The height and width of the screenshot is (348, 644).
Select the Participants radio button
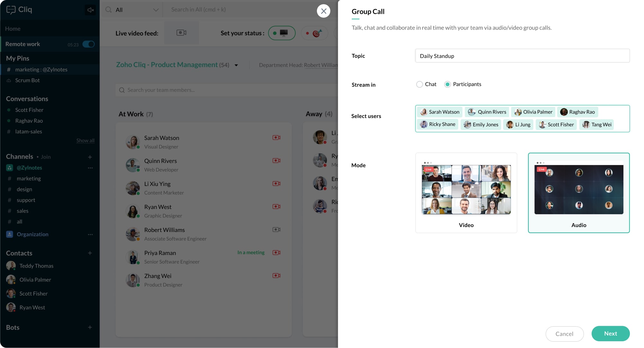pyautogui.click(x=447, y=84)
